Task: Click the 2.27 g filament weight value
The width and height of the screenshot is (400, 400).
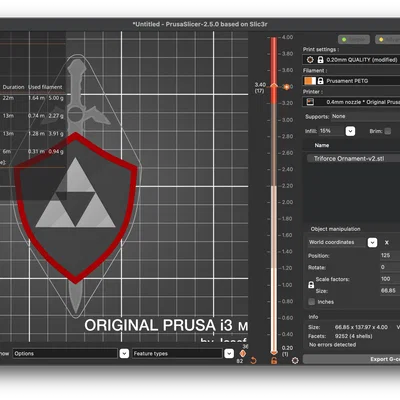Action: click(x=56, y=116)
